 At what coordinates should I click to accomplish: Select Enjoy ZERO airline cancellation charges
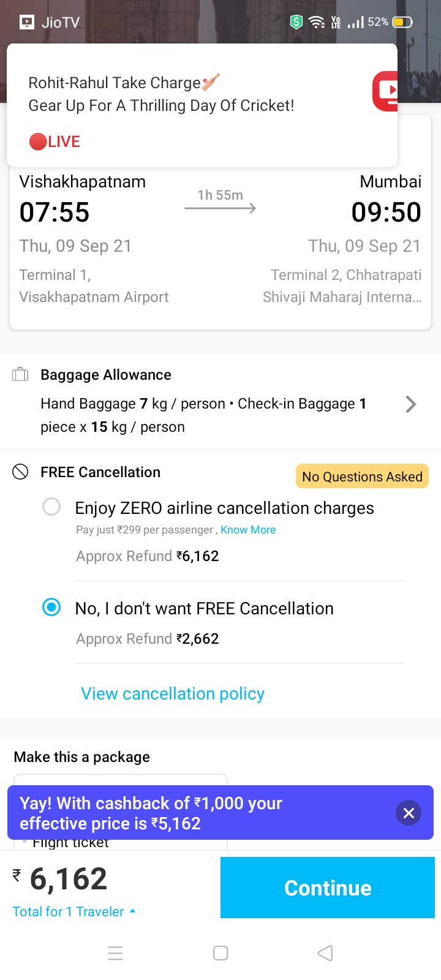51,507
